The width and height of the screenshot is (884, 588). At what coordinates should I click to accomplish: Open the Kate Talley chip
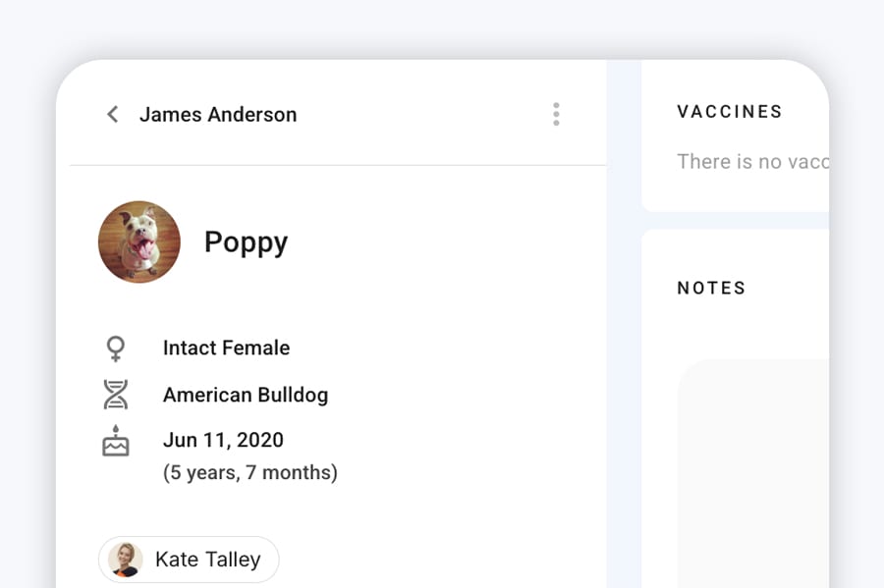189,560
